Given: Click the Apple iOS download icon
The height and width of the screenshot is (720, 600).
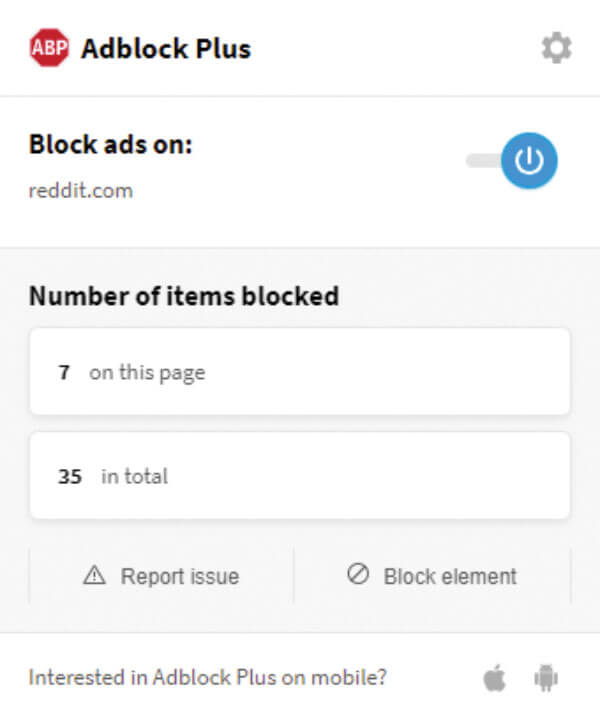Looking at the screenshot, I should pos(495,679).
